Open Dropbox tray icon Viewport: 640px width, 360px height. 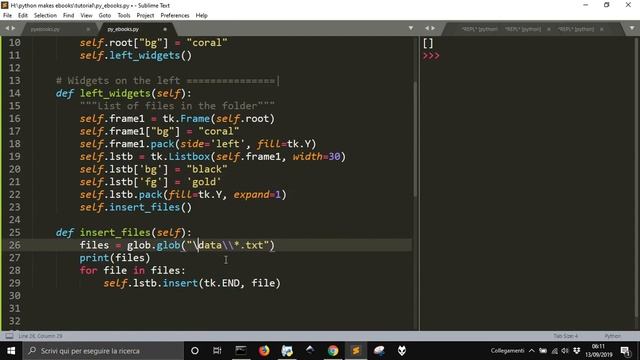pyautogui.click(x=577, y=351)
